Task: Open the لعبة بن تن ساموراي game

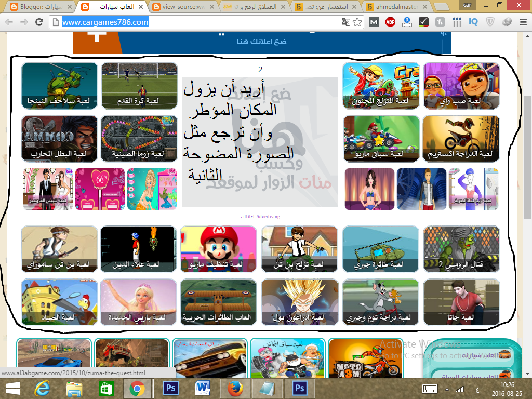Action: 59,249
